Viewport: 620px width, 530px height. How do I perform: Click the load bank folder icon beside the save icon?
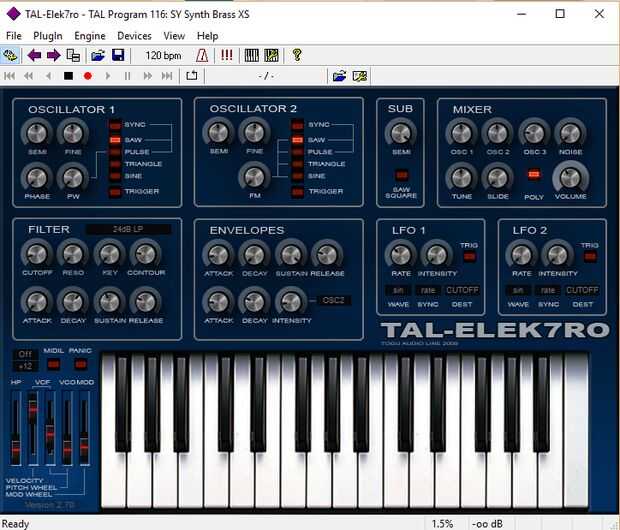click(98, 55)
